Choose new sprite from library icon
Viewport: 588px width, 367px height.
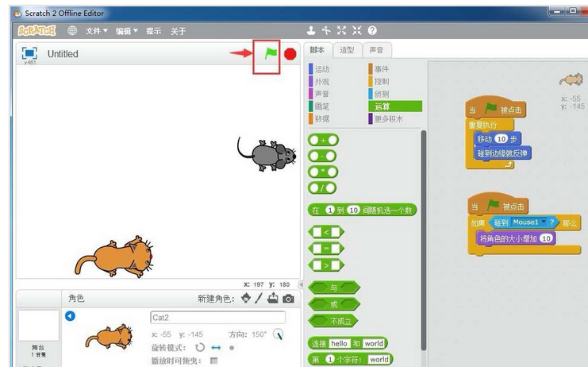point(246,299)
